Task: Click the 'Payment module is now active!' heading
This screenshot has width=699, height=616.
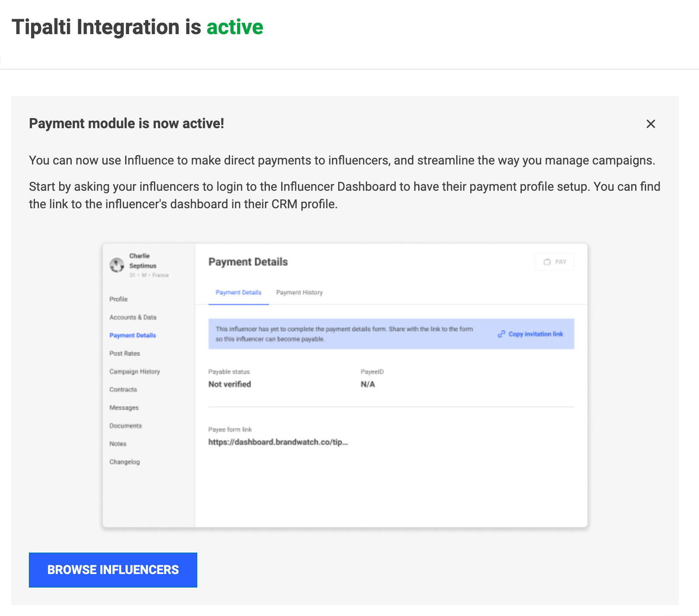Action: tap(126, 123)
